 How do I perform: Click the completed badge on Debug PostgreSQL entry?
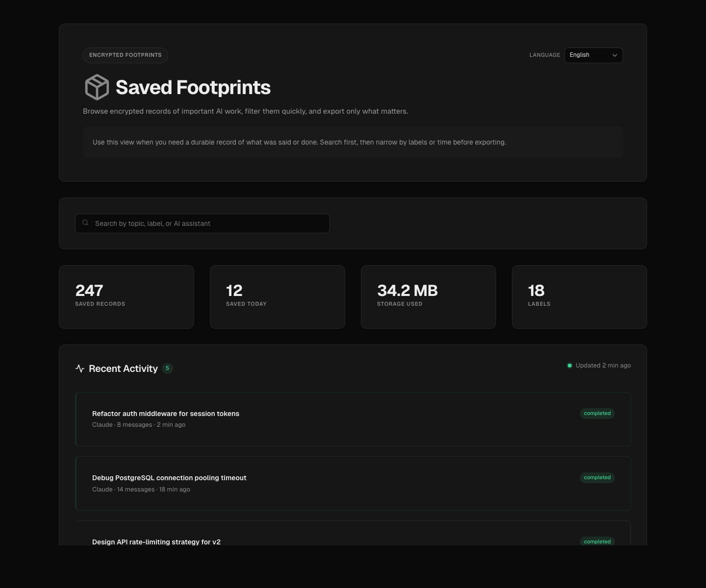pos(597,477)
